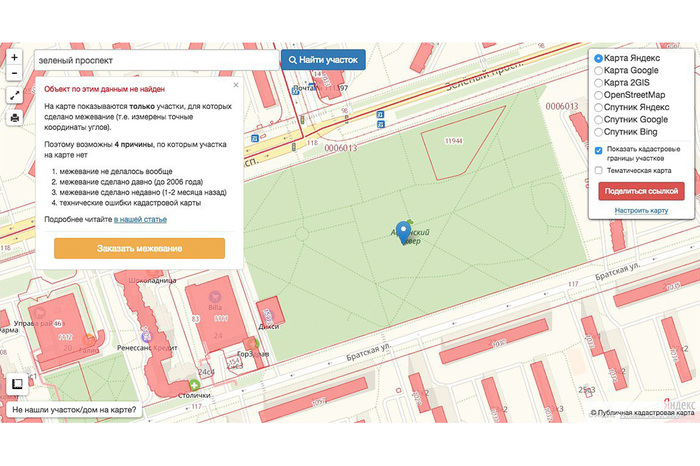The height and width of the screenshot is (466, 700).
Task: Select the Карта Google radio option
Action: pos(598,71)
